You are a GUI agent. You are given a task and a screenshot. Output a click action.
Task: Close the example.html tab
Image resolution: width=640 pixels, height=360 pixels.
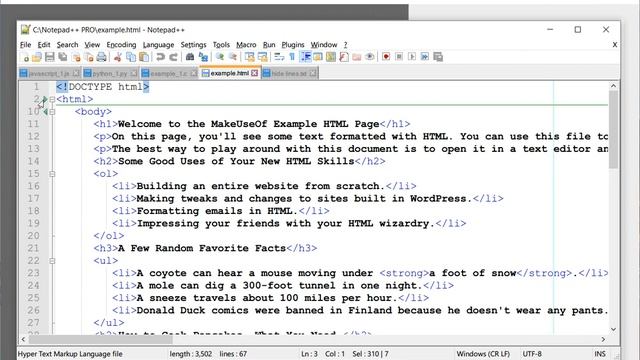pyautogui.click(x=254, y=73)
